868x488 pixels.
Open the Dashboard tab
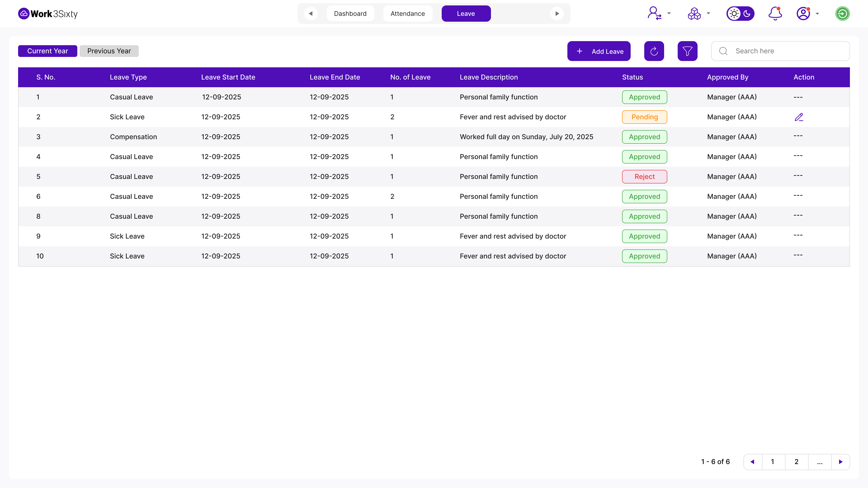pos(350,14)
